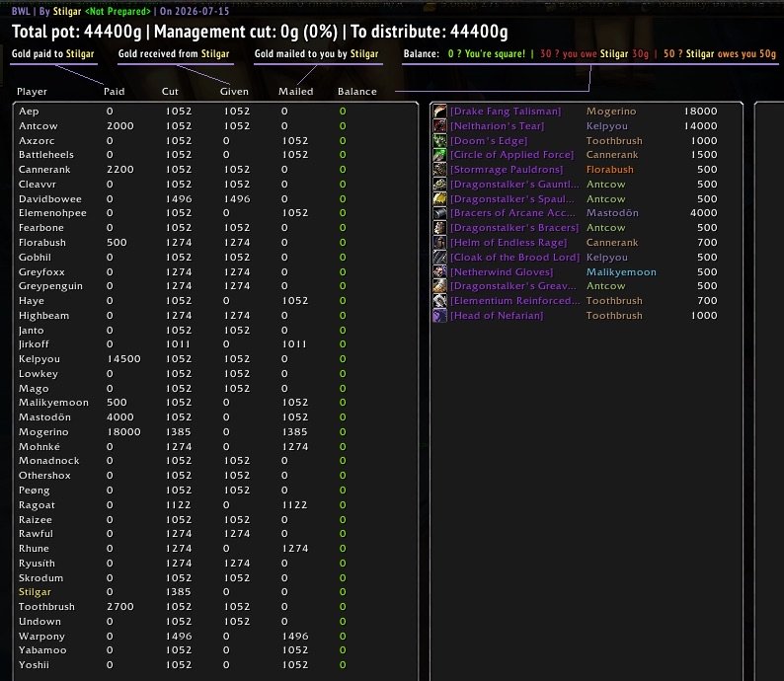Click buyer Florabush next to Stormrage Pauldrons
The height and width of the screenshot is (681, 784).
click(x=609, y=170)
